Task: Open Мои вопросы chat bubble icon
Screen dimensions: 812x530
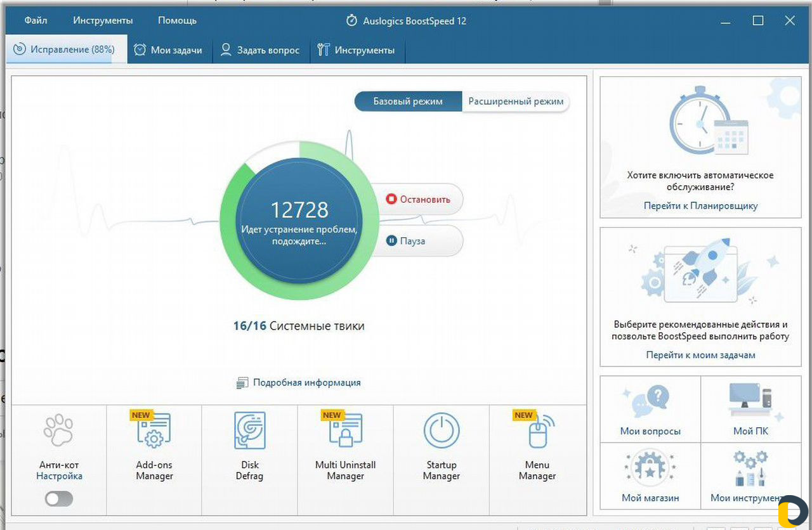Action: click(x=650, y=402)
